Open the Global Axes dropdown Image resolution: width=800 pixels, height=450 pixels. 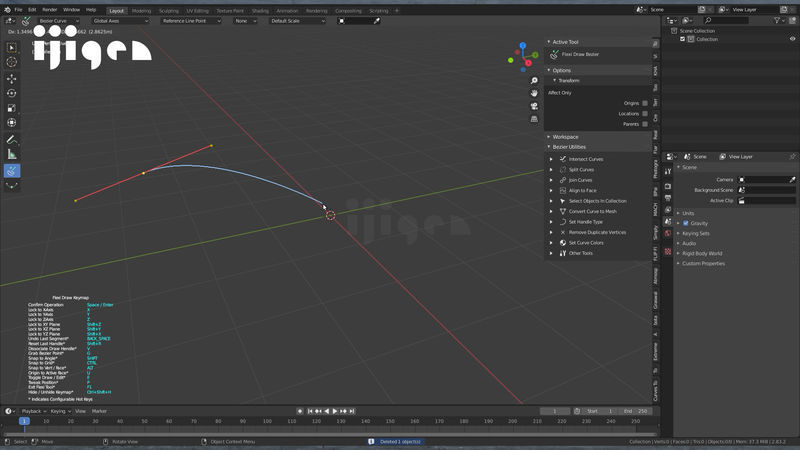(120, 21)
